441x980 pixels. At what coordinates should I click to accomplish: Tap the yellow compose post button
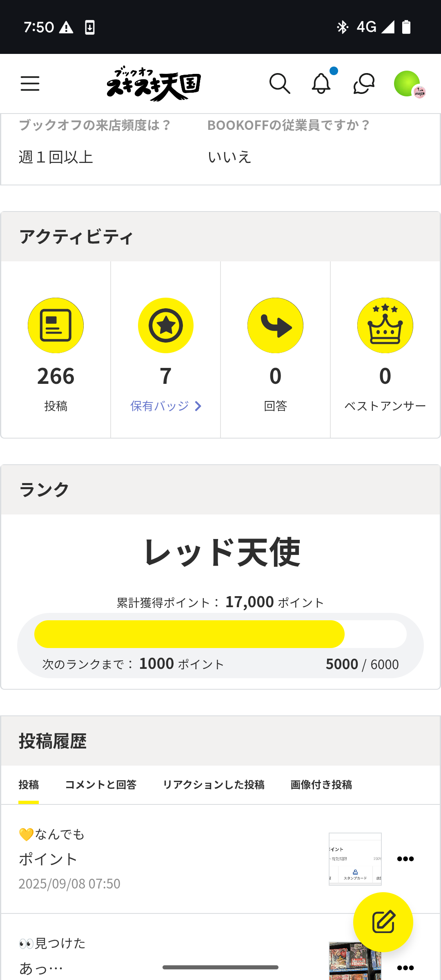click(383, 922)
